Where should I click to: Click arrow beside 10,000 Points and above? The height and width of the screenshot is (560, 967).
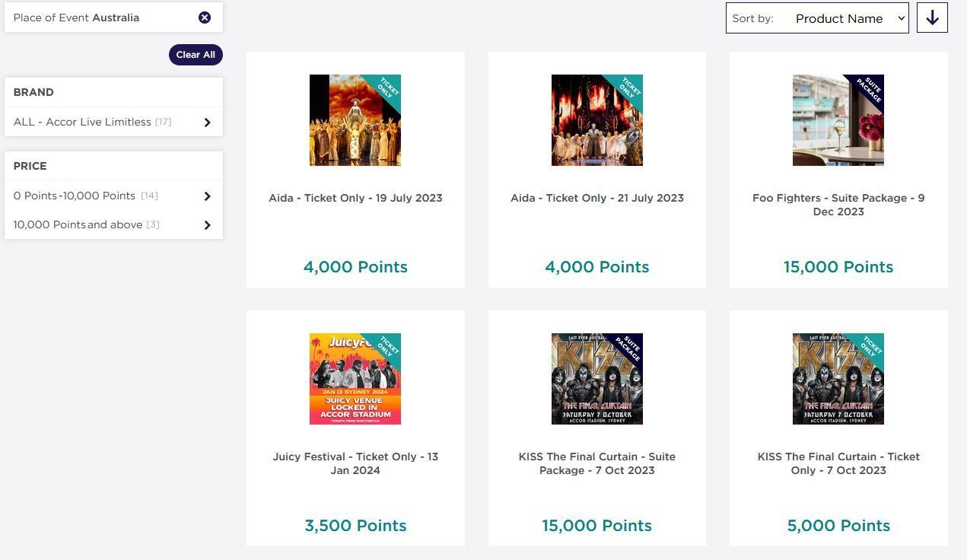(207, 225)
